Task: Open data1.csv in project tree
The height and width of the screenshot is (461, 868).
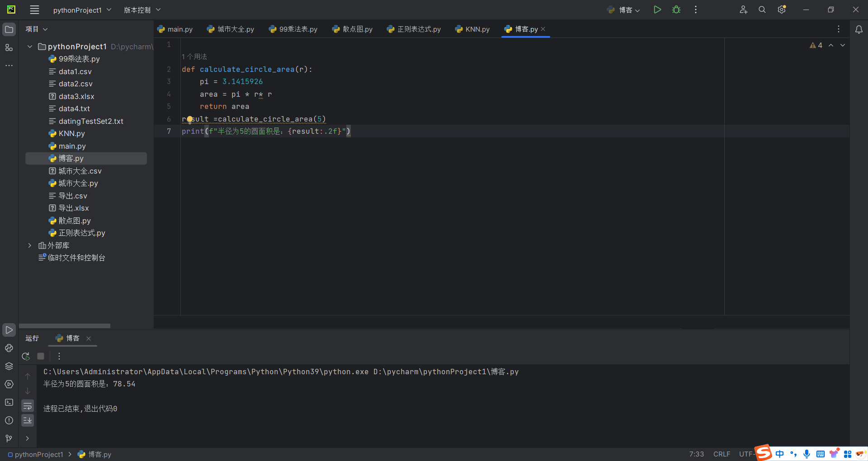Action: 75,71
